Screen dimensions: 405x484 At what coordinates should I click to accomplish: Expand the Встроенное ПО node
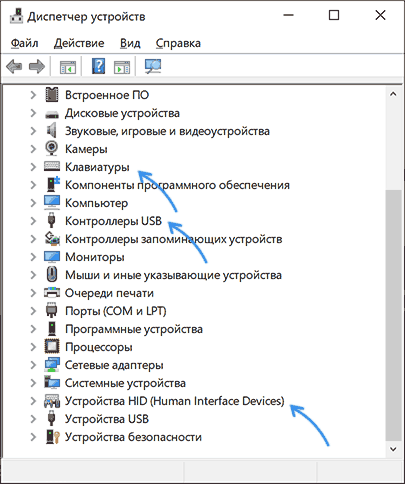[33, 95]
